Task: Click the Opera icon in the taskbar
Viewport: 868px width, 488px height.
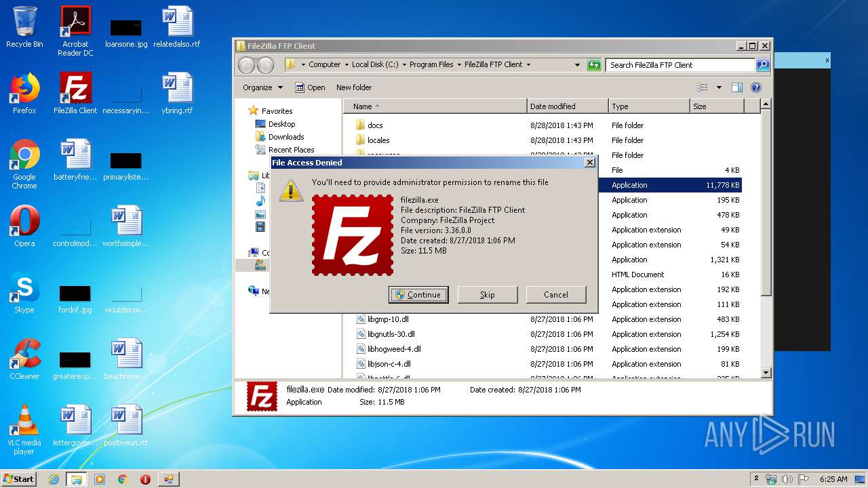Action: pos(145,479)
